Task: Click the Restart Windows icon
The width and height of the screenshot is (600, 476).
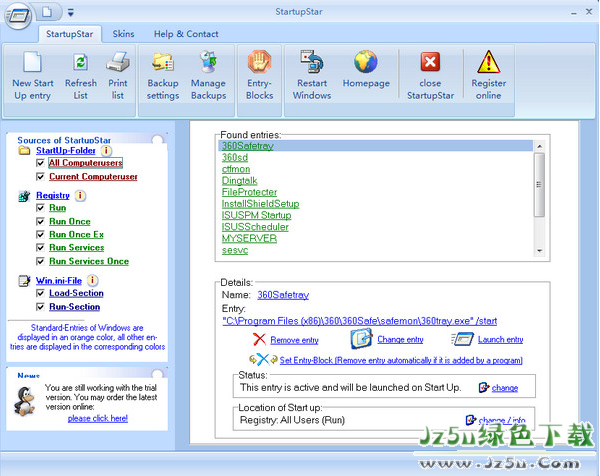Action: pyautogui.click(x=312, y=61)
